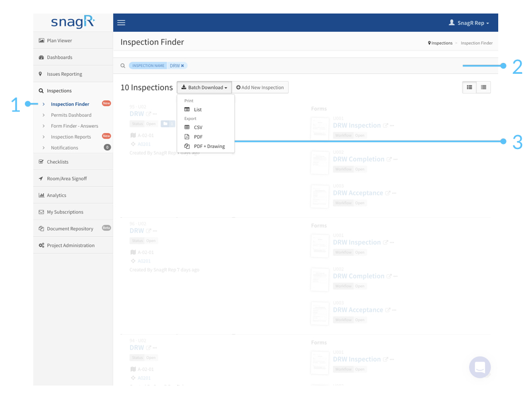Click the Dashboards gauge icon

click(x=42, y=57)
